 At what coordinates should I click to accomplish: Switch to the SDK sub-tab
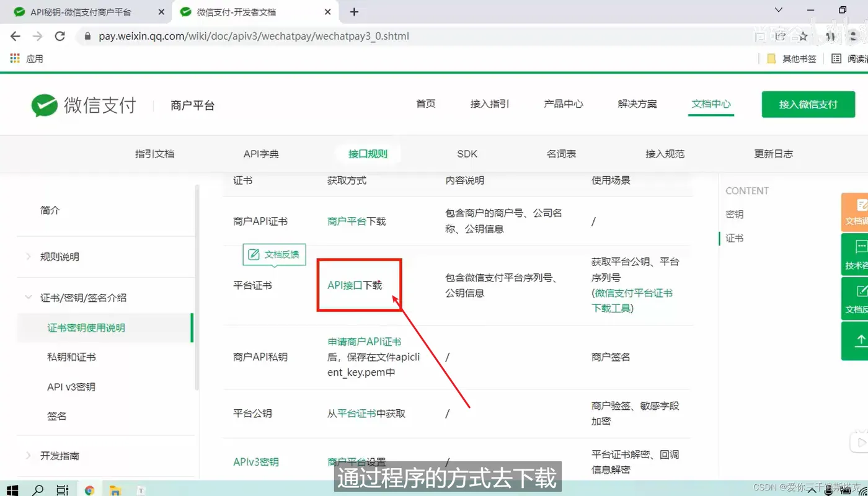click(467, 154)
